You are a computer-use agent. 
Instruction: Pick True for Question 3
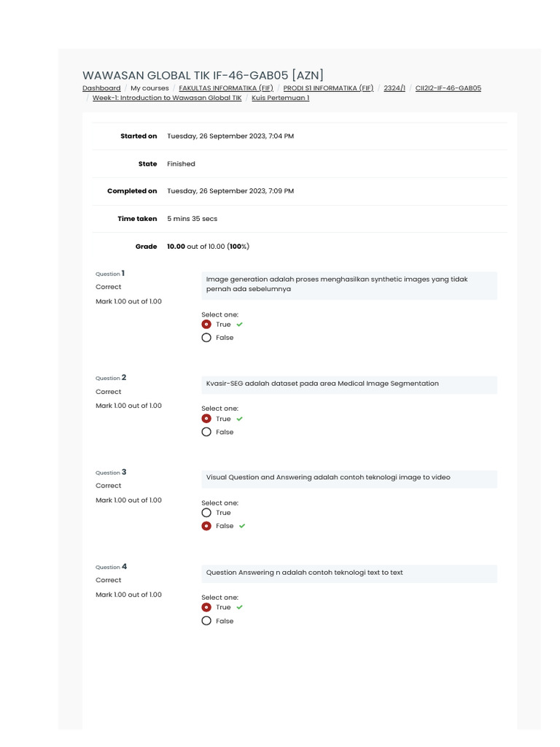(206, 513)
